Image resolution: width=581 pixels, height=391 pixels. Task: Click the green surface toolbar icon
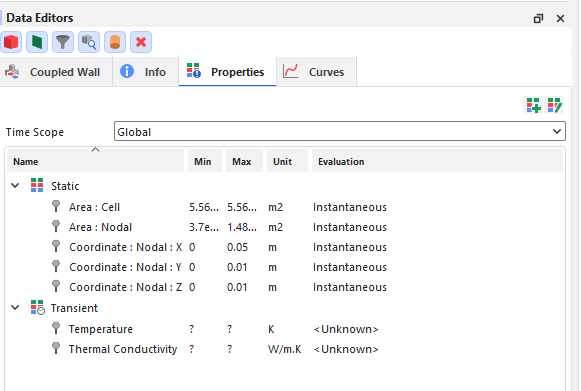point(37,42)
